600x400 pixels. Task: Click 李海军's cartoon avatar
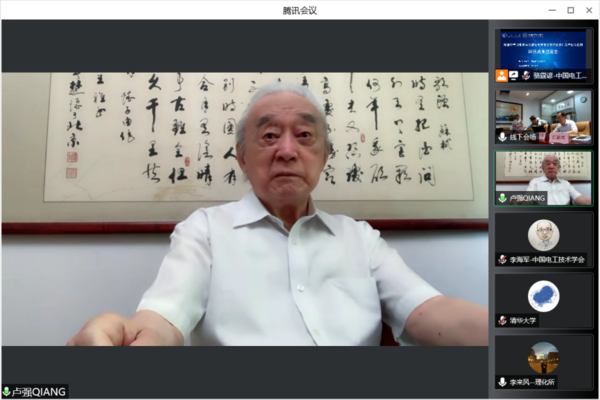(543, 234)
